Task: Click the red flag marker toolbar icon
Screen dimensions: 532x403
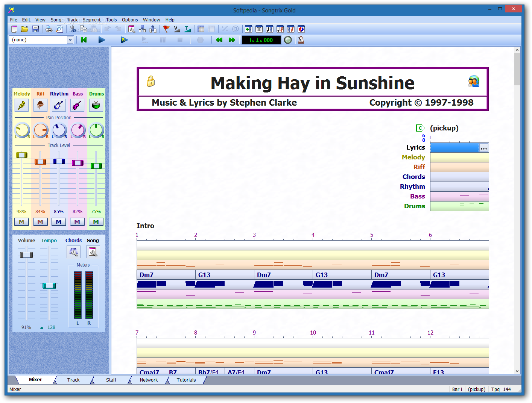Action: pos(166,29)
